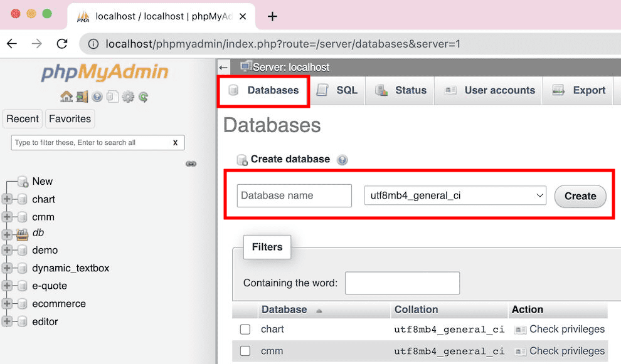This screenshot has width=621, height=364.
Task: Open ecommerce database from sidebar
Action: click(x=59, y=303)
